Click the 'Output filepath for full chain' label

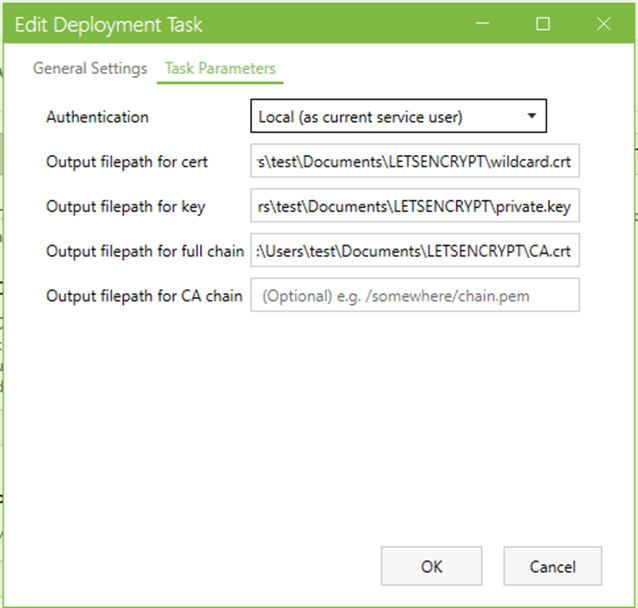click(144, 251)
